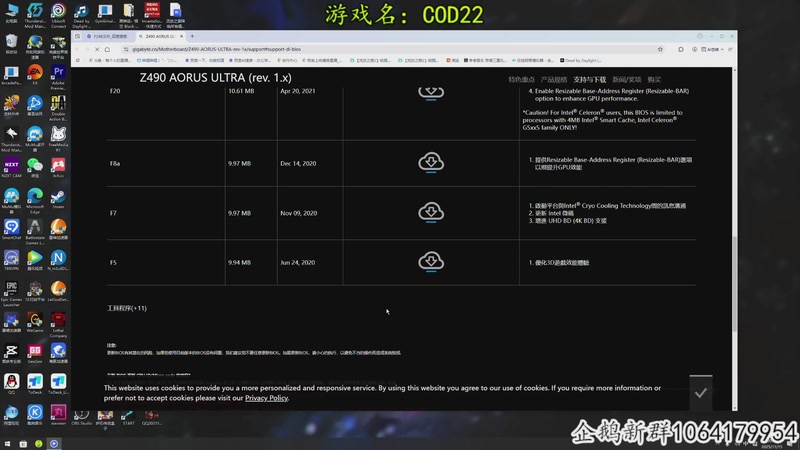800x450 pixels.
Task: Open the NZXT CAM desktop icon
Action: pyautogui.click(x=11, y=168)
